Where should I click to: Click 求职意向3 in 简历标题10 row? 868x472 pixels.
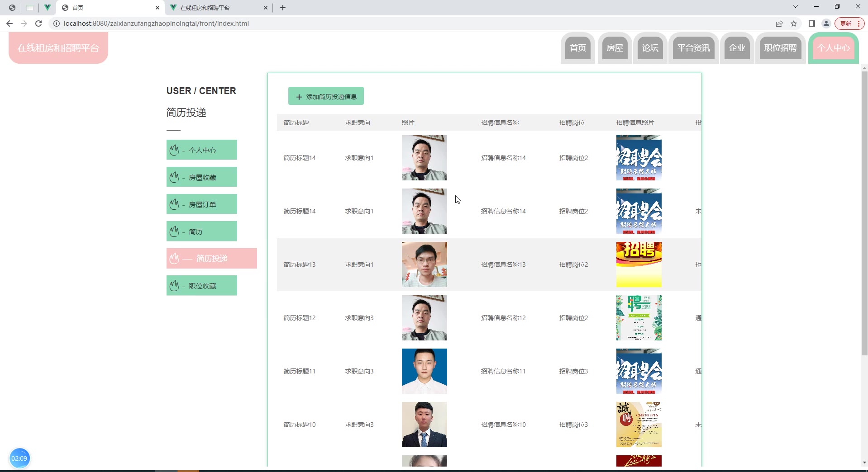[x=359, y=425]
